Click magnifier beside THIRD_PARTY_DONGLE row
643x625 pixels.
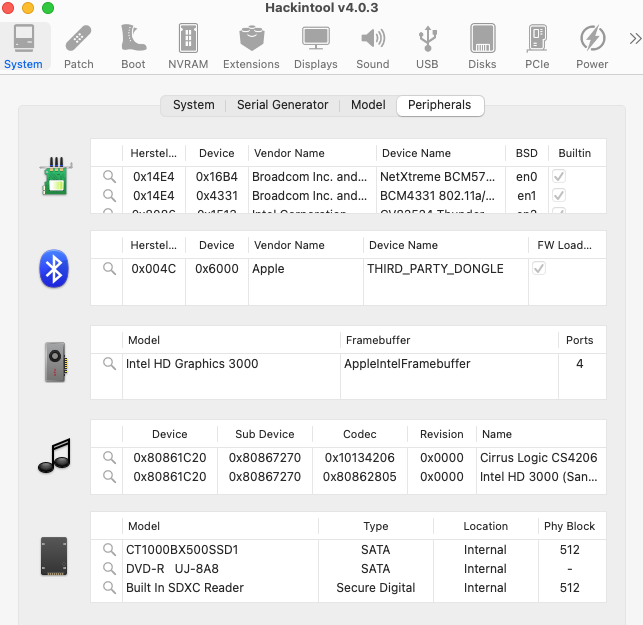109,269
